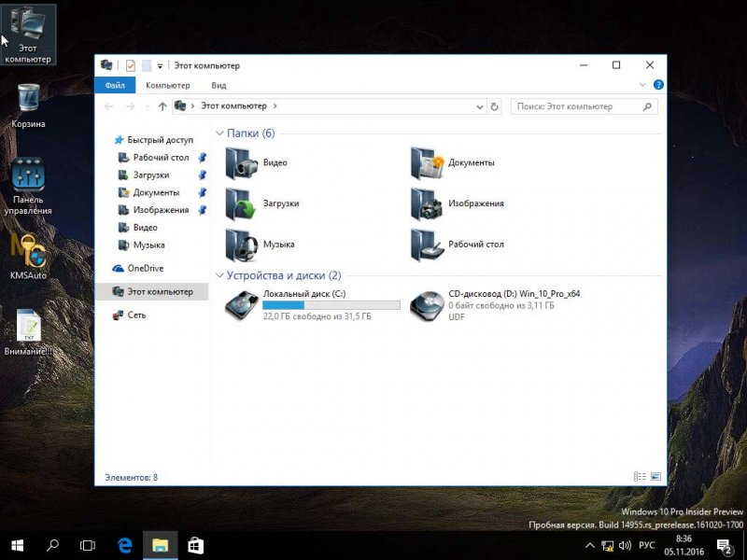Select Локальный диск (C:) drive icon
Image resolution: width=747 pixels, height=560 pixels.
[x=242, y=305]
